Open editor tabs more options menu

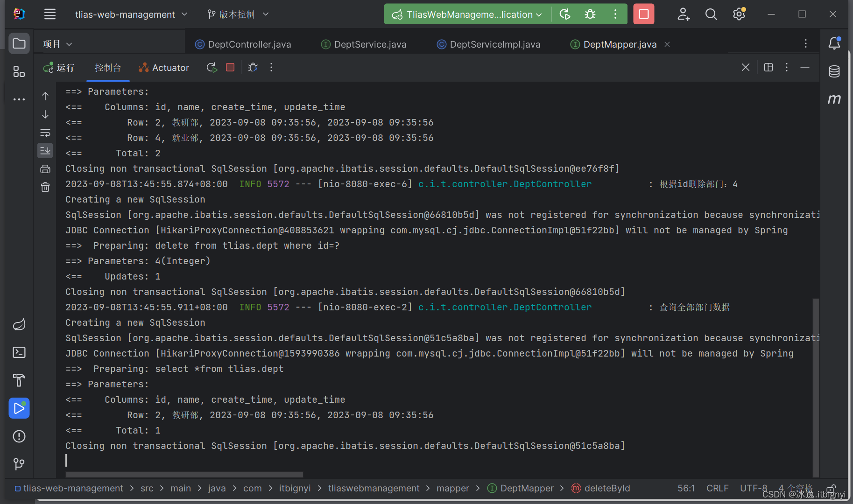(x=806, y=43)
